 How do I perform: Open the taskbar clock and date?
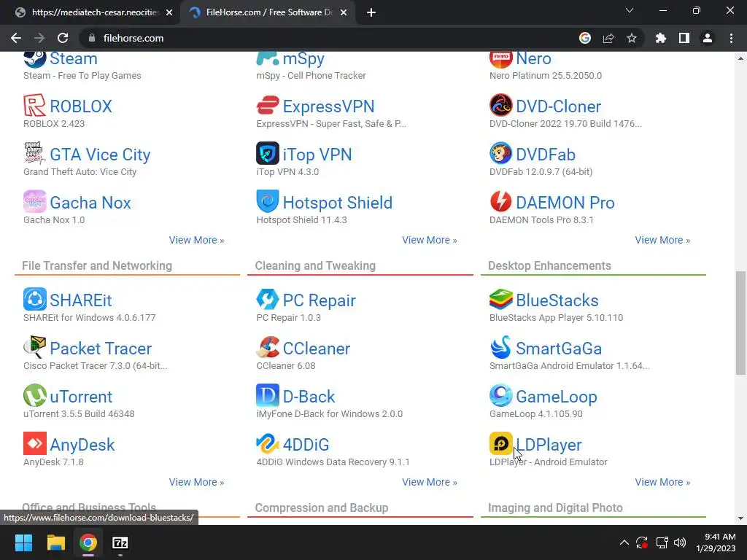(x=716, y=542)
